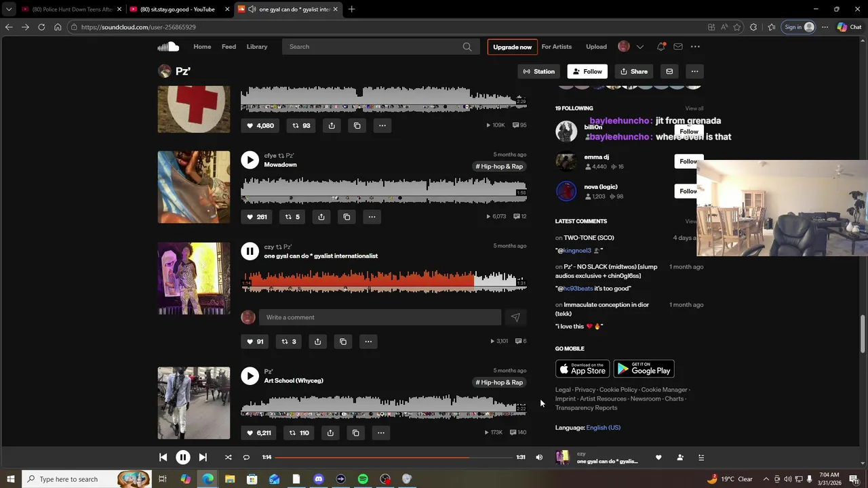
Task: Repost Art School track with 110 reposts
Action: click(x=299, y=433)
